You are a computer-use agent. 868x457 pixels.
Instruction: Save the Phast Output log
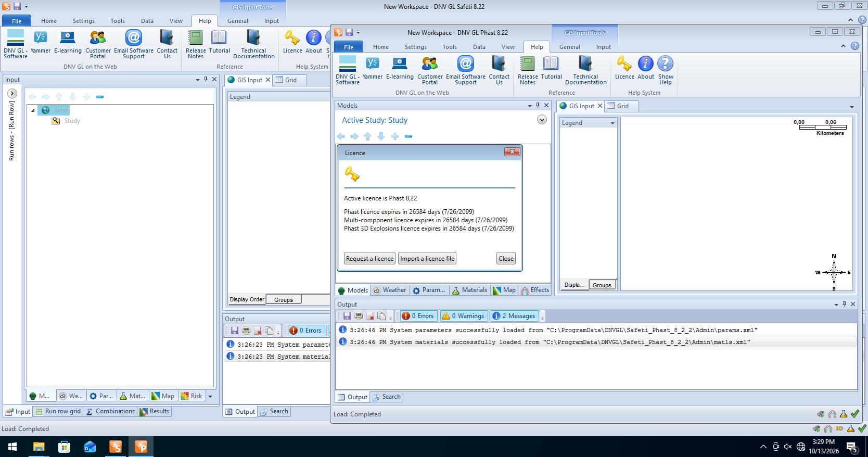tap(347, 316)
